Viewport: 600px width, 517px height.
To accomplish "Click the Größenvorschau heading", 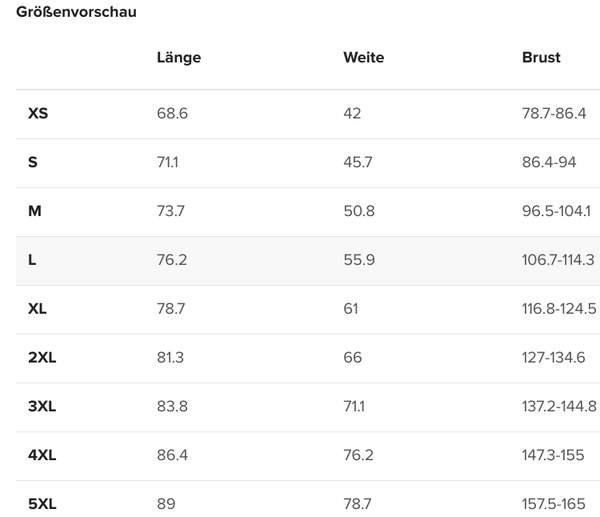I will point(76,12).
